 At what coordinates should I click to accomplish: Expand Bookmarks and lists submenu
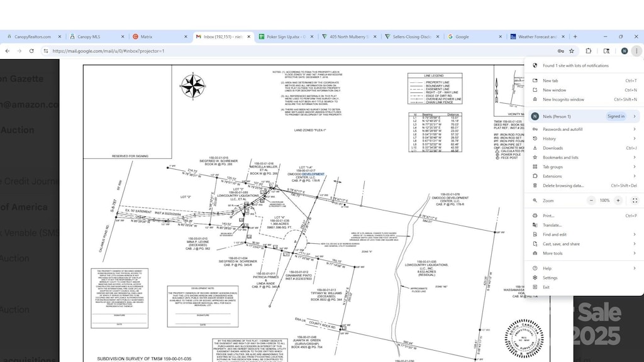[584, 158]
